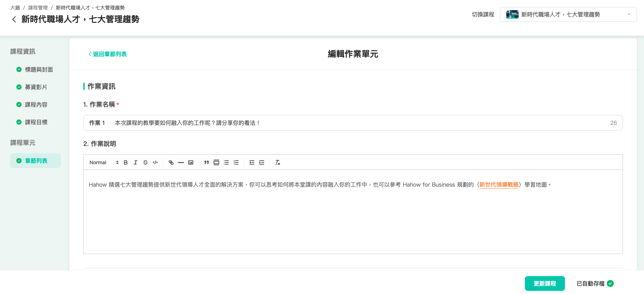Toggle bold formatting in editor toolbar
Viewport: 644px width, 294px height.
(x=125, y=162)
